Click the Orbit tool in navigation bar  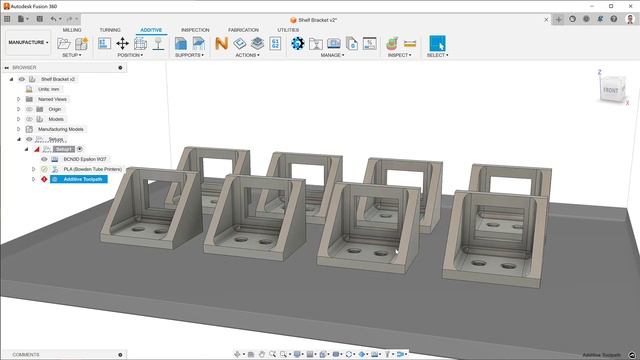pyautogui.click(x=237, y=354)
